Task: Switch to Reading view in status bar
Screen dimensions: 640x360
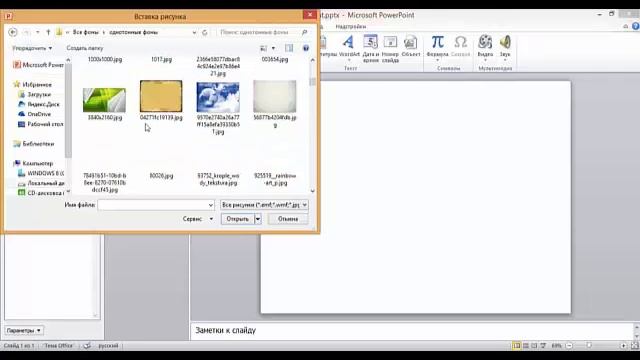Action: 534,346
